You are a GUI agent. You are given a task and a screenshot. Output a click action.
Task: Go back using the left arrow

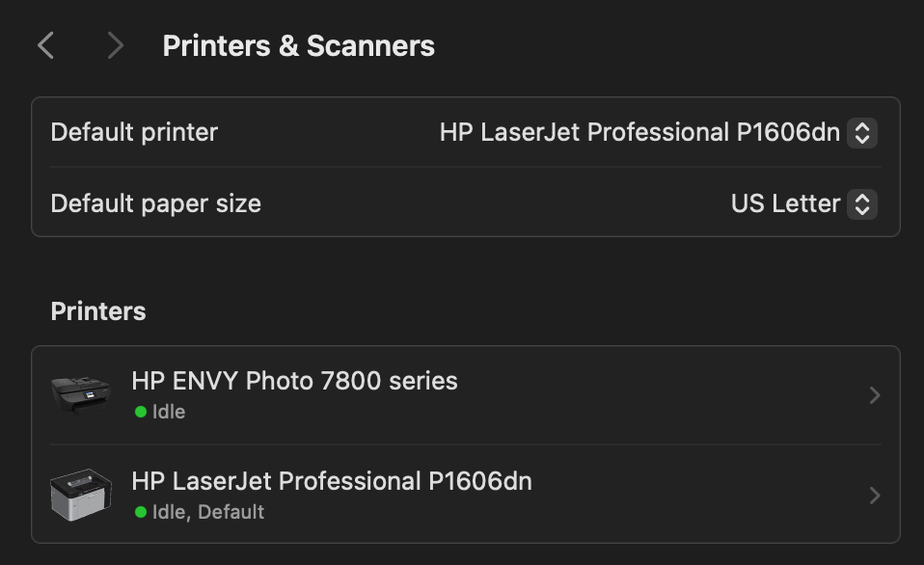pos(45,45)
